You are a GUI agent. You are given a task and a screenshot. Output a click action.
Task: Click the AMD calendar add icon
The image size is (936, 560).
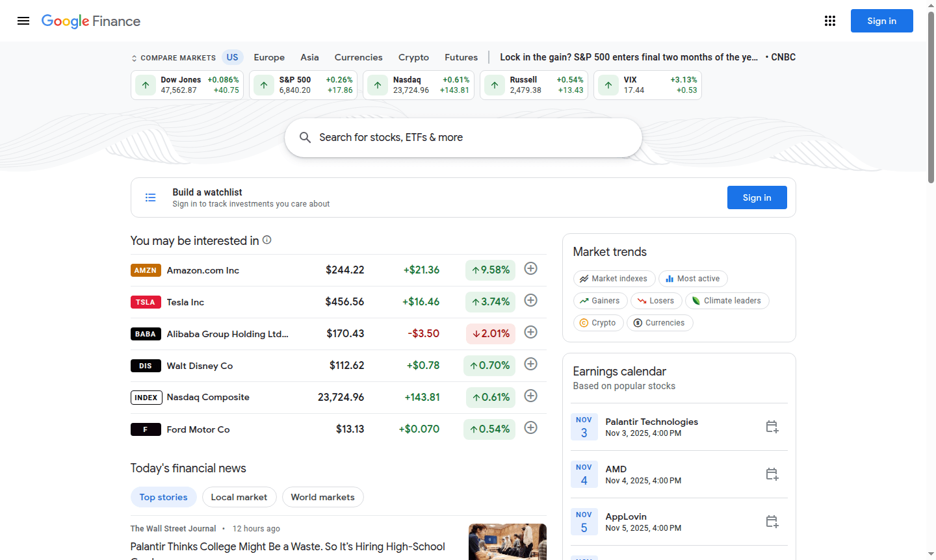point(772,474)
